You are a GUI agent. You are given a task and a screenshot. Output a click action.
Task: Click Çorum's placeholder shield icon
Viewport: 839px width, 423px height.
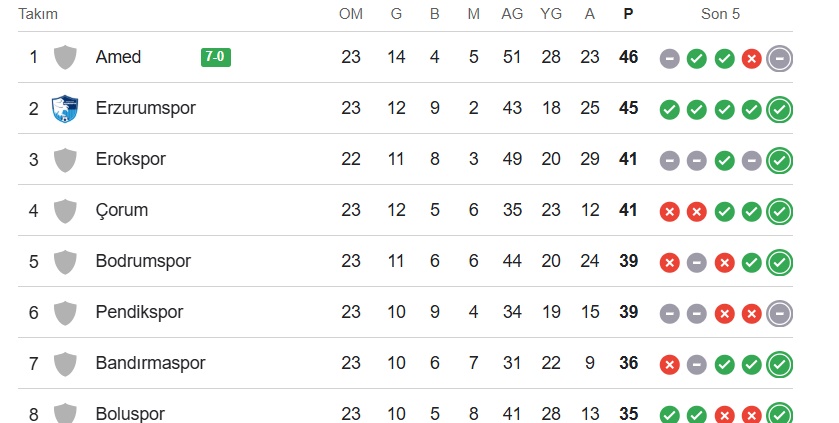coord(65,210)
